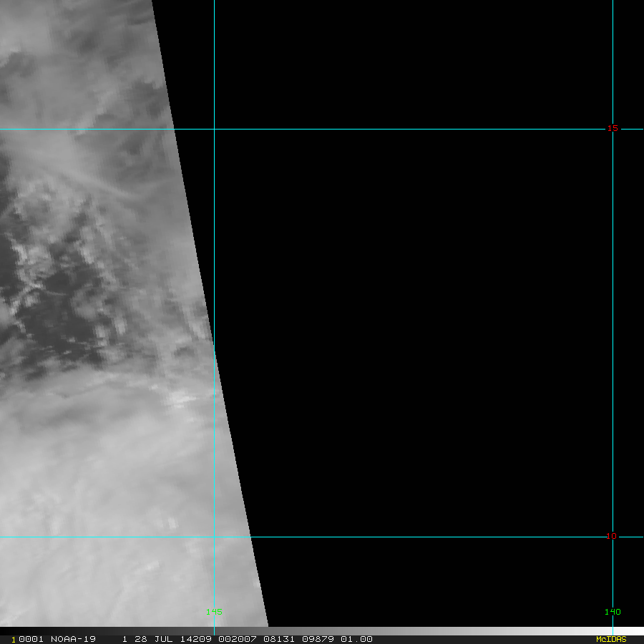This screenshot has height=644, width=644.
Task: Click the green longitude 145 label
Action: 214,612
